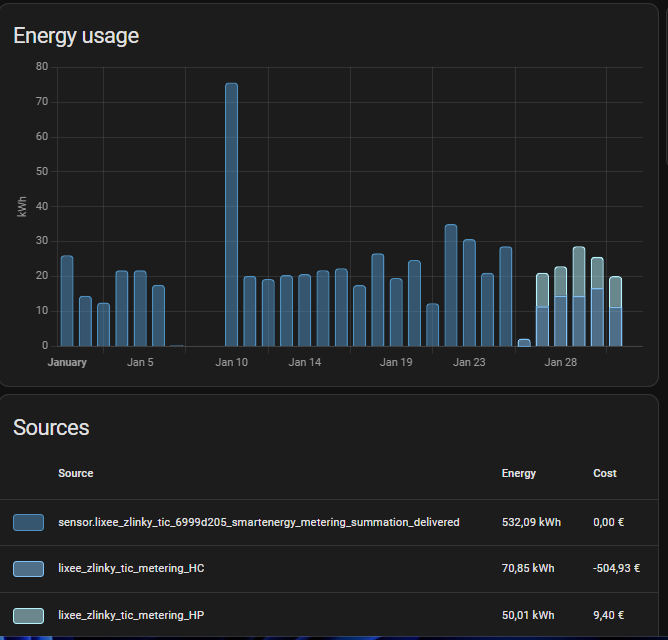Select the lixee_zlinky_tic_metering_HP source row
Viewport: 668px width, 640px height.
coord(131,615)
